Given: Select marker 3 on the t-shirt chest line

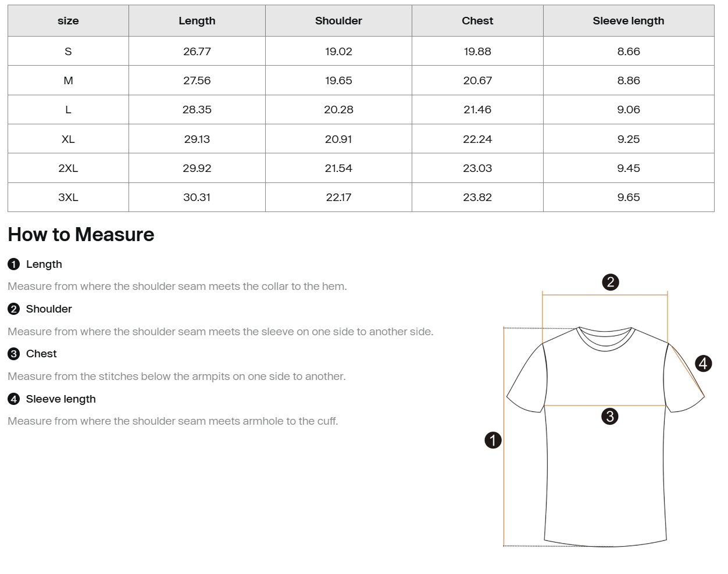Looking at the screenshot, I should [x=610, y=417].
